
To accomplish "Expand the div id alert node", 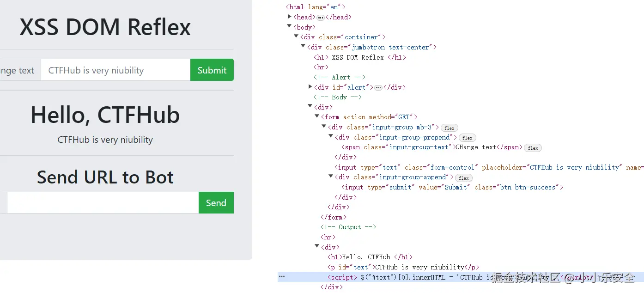I will click(x=310, y=87).
